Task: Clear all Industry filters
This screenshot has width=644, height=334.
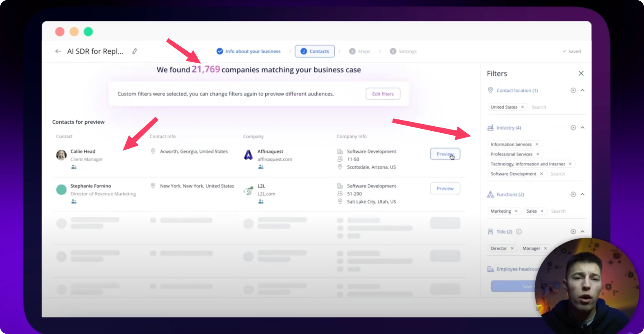Action: [x=573, y=127]
